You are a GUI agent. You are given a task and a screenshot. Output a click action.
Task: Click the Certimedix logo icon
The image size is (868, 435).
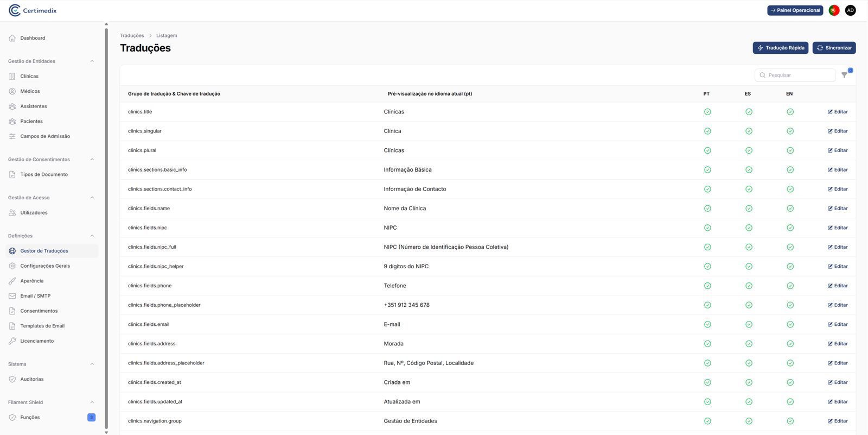pos(15,10)
